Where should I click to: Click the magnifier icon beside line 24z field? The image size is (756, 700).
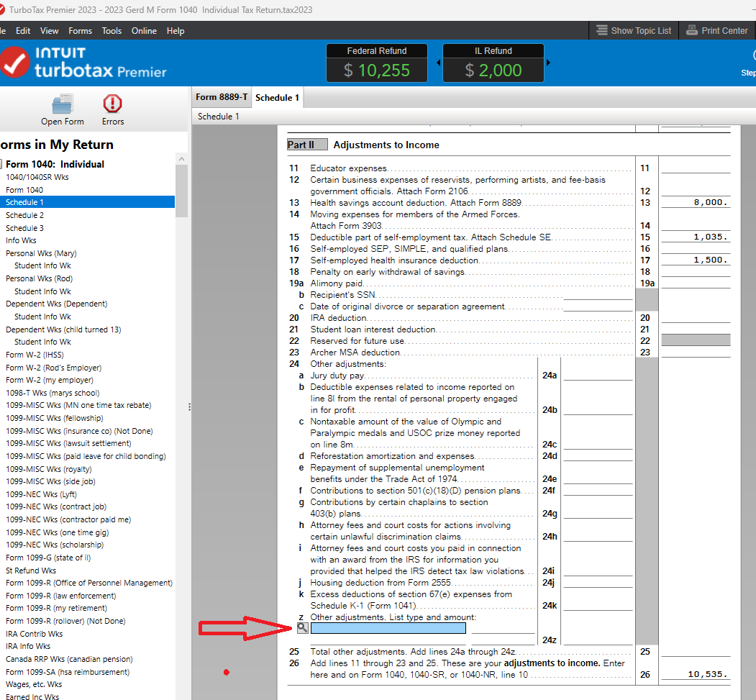pos(302,627)
